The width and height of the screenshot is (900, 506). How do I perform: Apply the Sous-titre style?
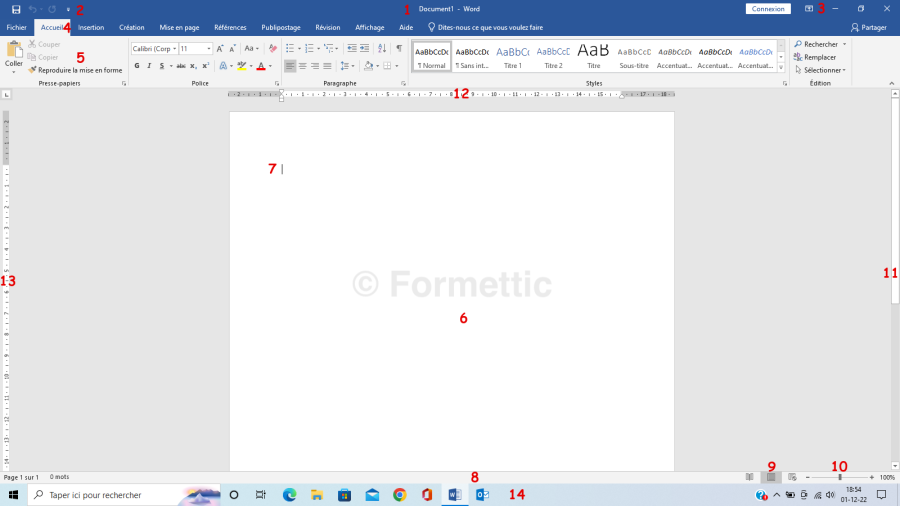tap(634, 56)
